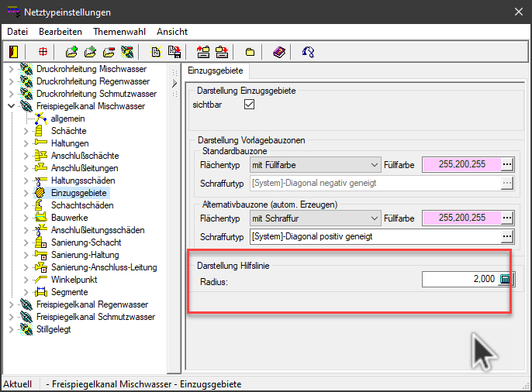Click into the Radius input field
This screenshot has width=532, height=392.
[x=459, y=280]
